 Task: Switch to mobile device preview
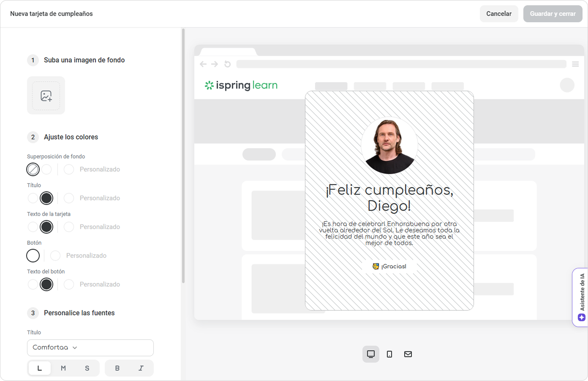(389, 354)
